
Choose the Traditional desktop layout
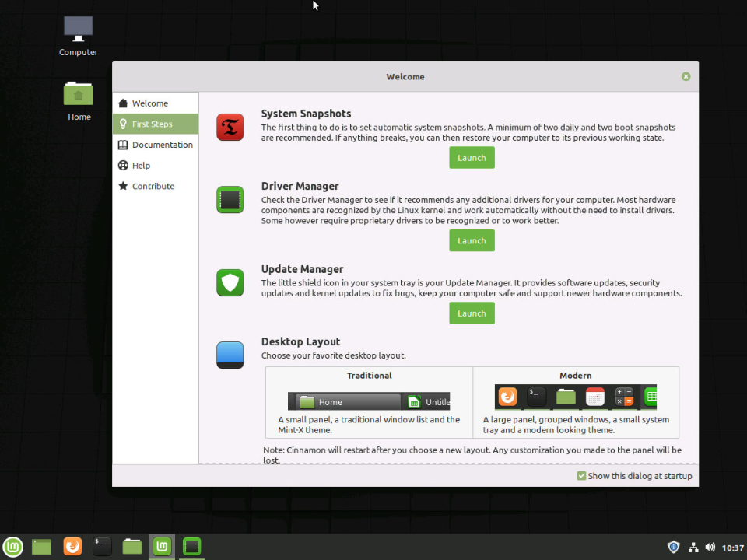pos(369,402)
